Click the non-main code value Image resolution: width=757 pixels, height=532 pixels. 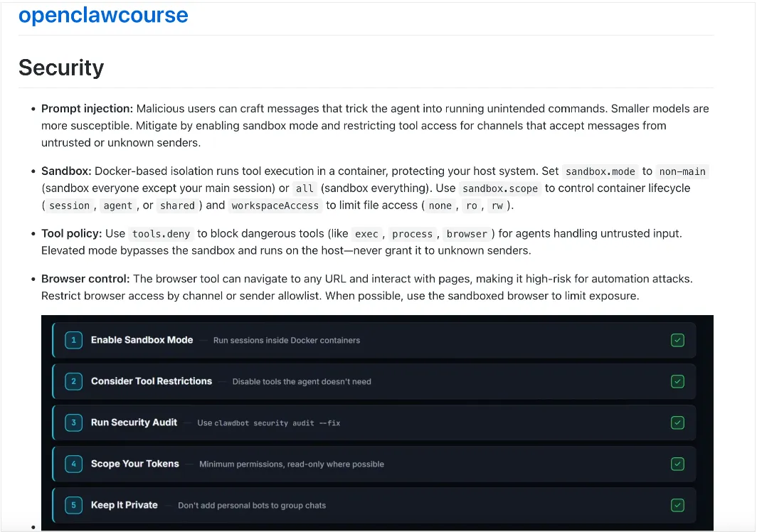tap(683, 171)
